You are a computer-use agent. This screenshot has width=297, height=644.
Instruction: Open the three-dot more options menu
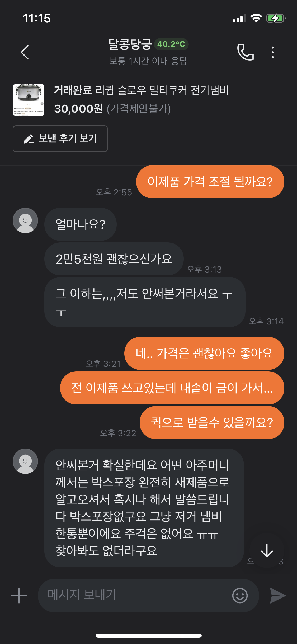pyautogui.click(x=272, y=52)
